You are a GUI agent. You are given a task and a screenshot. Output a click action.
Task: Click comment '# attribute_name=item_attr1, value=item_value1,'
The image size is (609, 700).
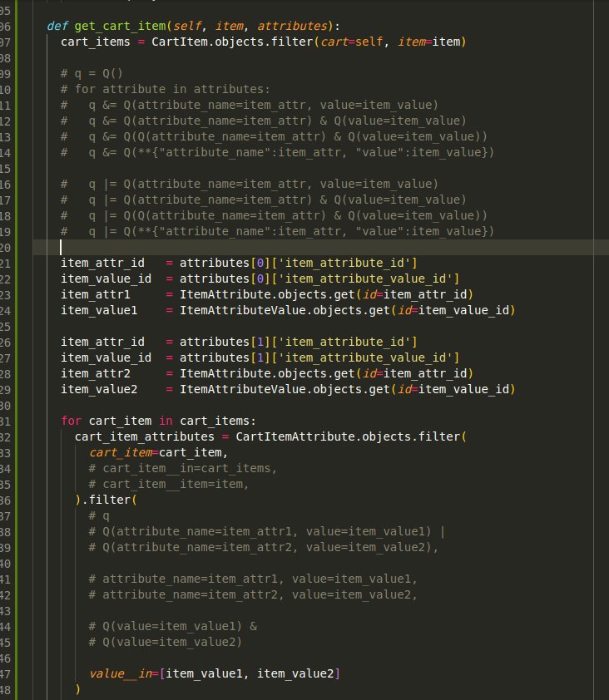coord(253,579)
